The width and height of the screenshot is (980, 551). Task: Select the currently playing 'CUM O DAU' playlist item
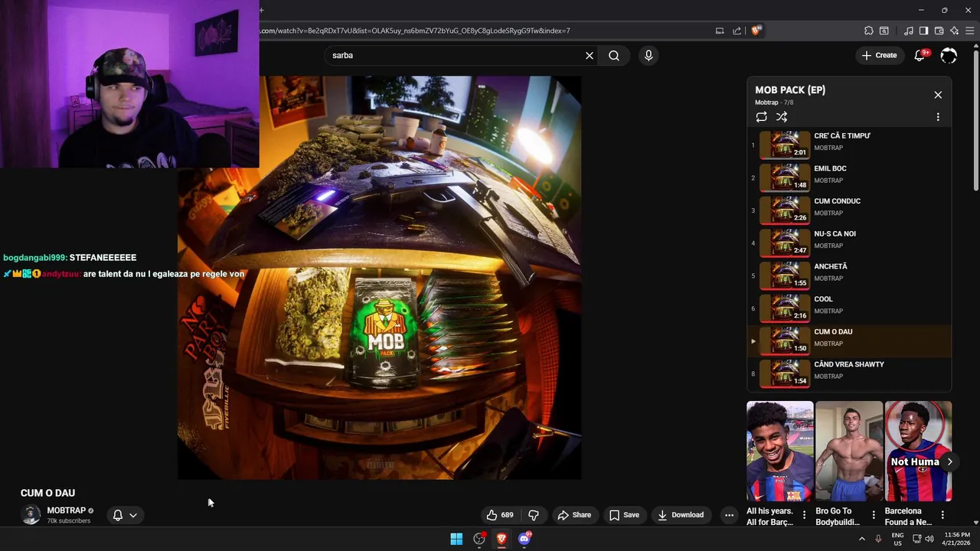point(849,341)
